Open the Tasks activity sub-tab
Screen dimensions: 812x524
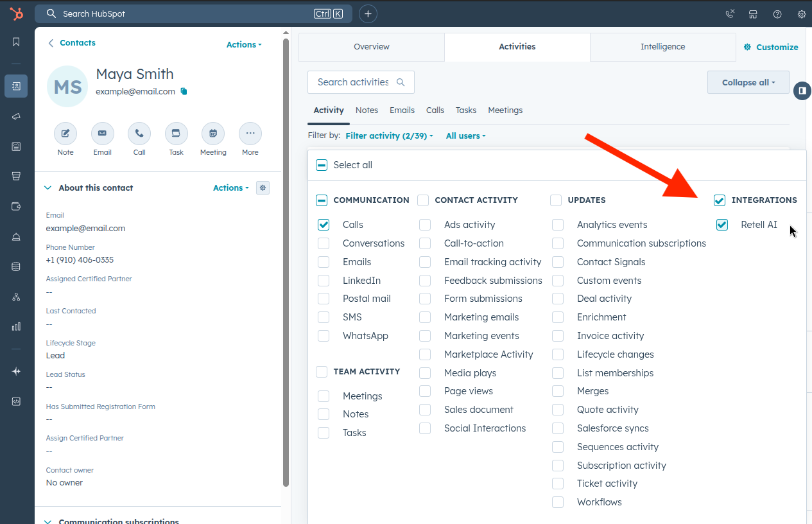pyautogui.click(x=466, y=110)
